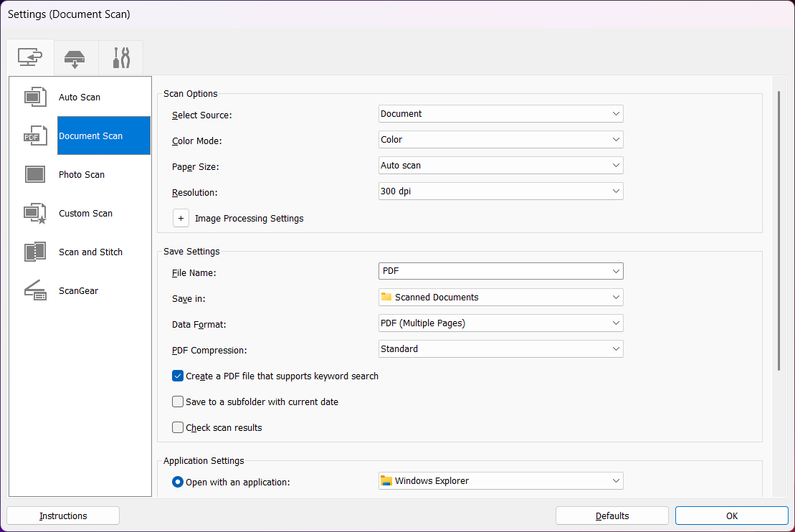The height and width of the screenshot is (532, 795).
Task: Expand Image Processing Settings
Action: [x=181, y=218]
